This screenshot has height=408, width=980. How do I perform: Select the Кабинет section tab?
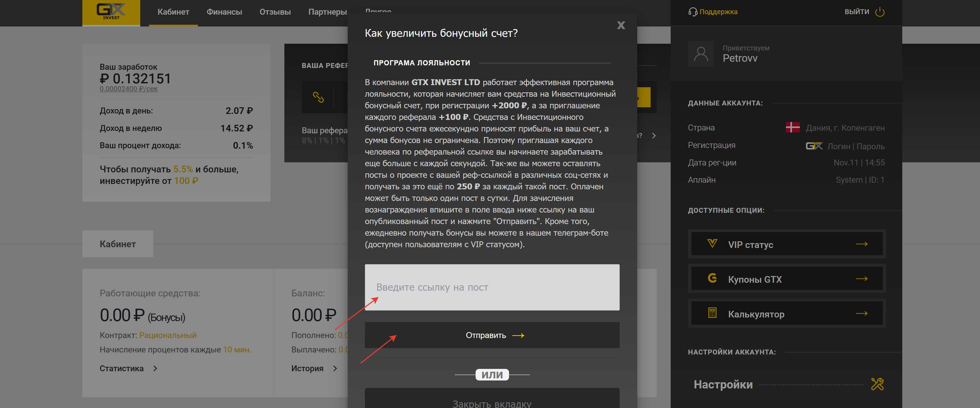118,244
